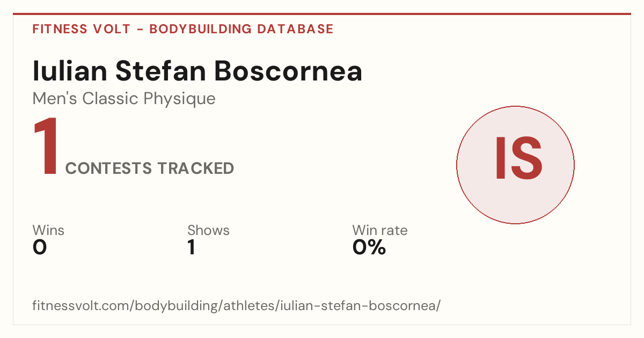644x338 pixels.
Task: Click the IS initials avatar circle
Action: pos(515,165)
